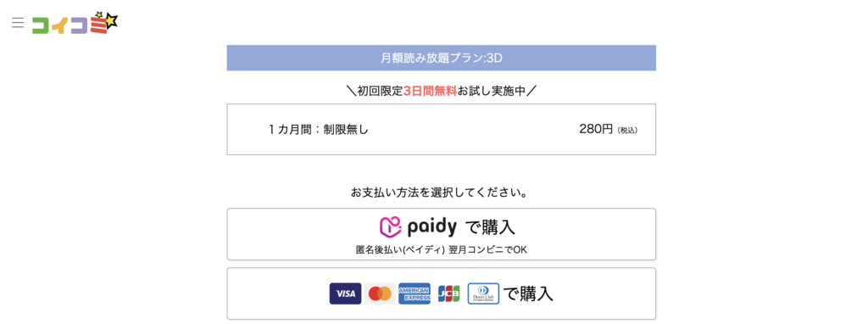
Task: Select the Diners Club card icon
Action: pyautogui.click(x=483, y=294)
